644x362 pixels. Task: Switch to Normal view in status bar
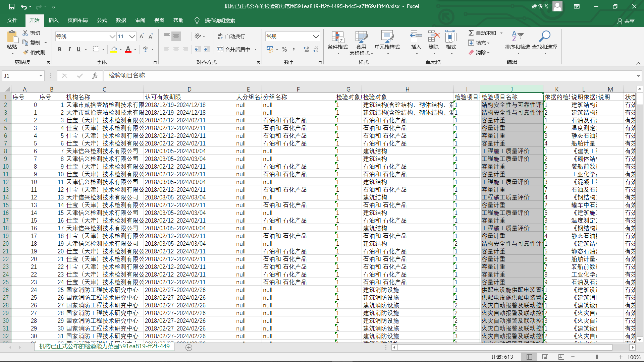click(529, 357)
